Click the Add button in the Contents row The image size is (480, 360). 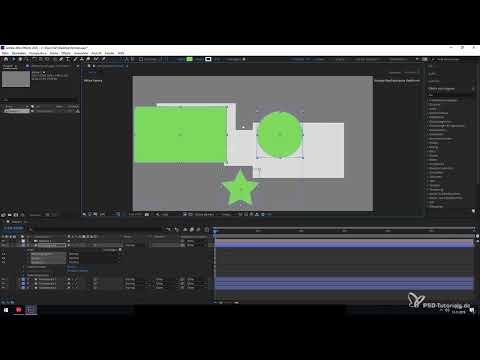click(120, 250)
